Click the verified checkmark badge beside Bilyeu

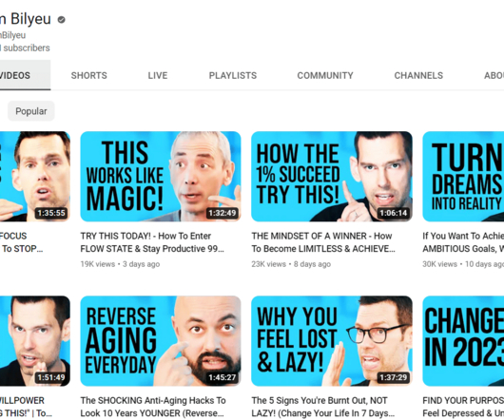coord(62,20)
